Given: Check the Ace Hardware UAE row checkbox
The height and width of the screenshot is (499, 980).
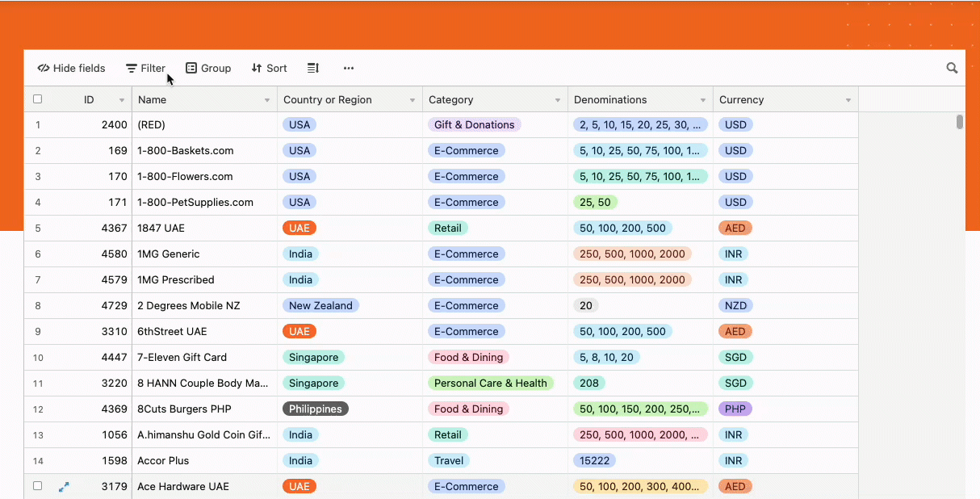Looking at the screenshot, I should (37, 486).
